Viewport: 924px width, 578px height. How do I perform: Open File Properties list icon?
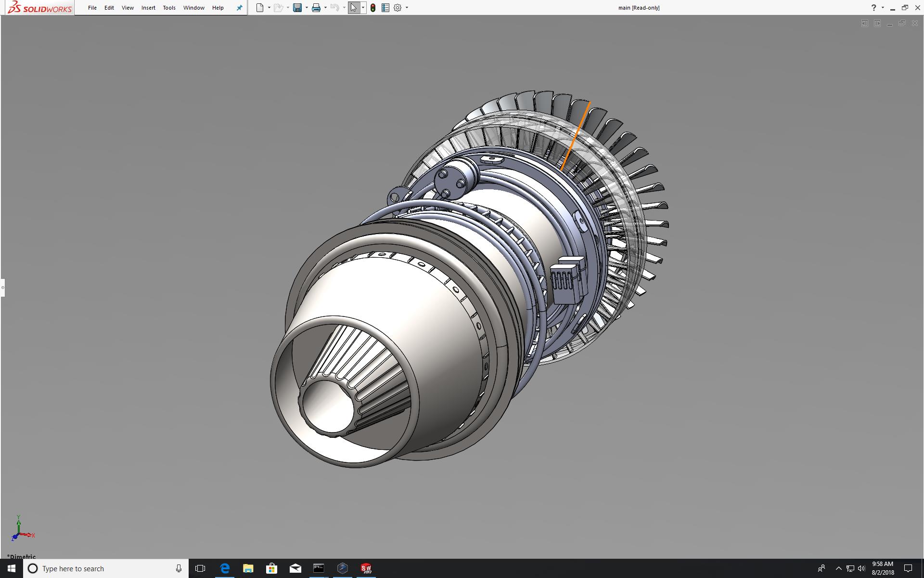coord(385,8)
